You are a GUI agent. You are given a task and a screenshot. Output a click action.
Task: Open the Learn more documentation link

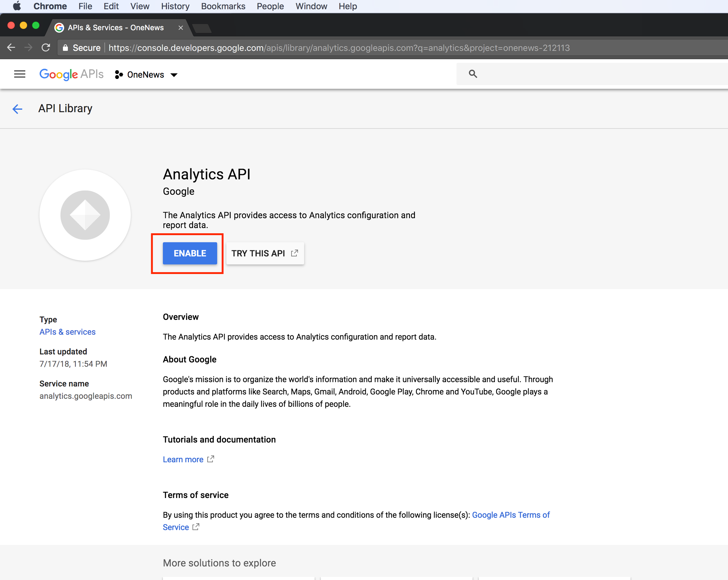pos(183,459)
